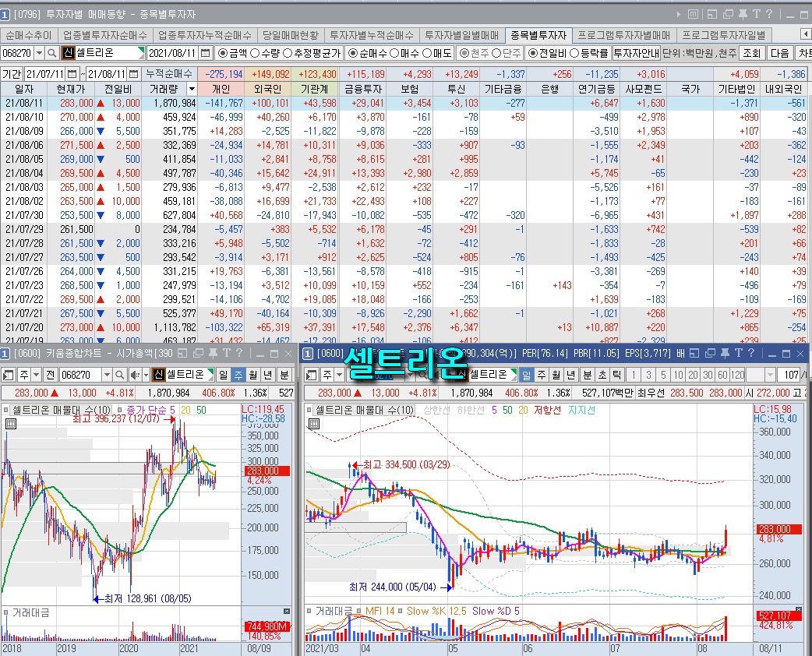Click the stock code input field 068270 in left chart
The image size is (812, 656).
81,374
